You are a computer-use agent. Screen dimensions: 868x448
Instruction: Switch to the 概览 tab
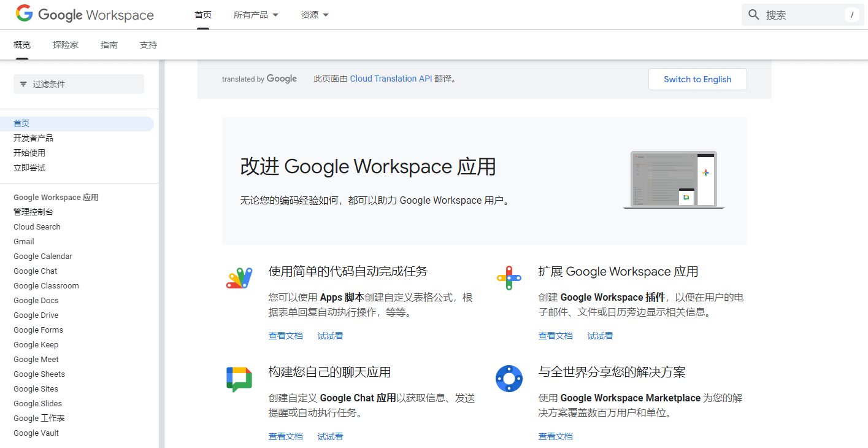pyautogui.click(x=22, y=45)
